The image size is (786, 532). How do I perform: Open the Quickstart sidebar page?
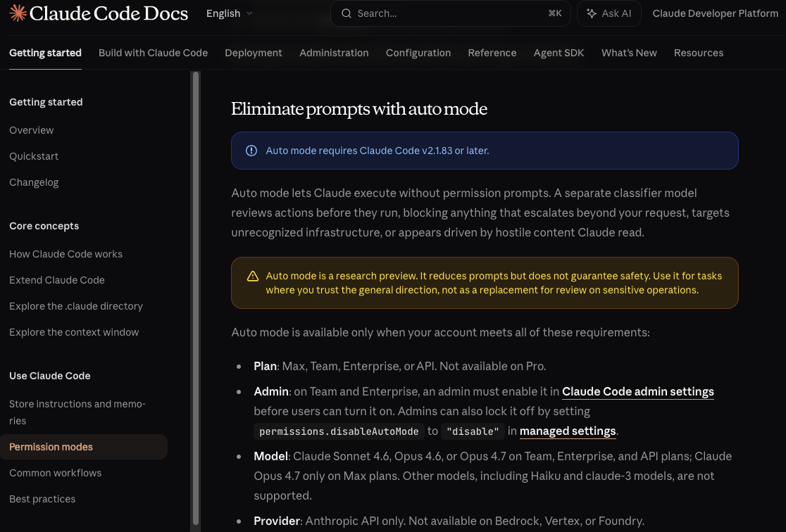point(34,156)
